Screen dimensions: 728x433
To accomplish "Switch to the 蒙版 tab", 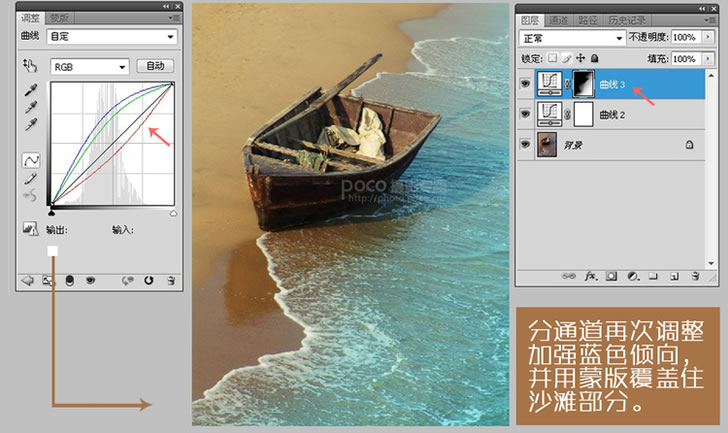I will coord(59,18).
